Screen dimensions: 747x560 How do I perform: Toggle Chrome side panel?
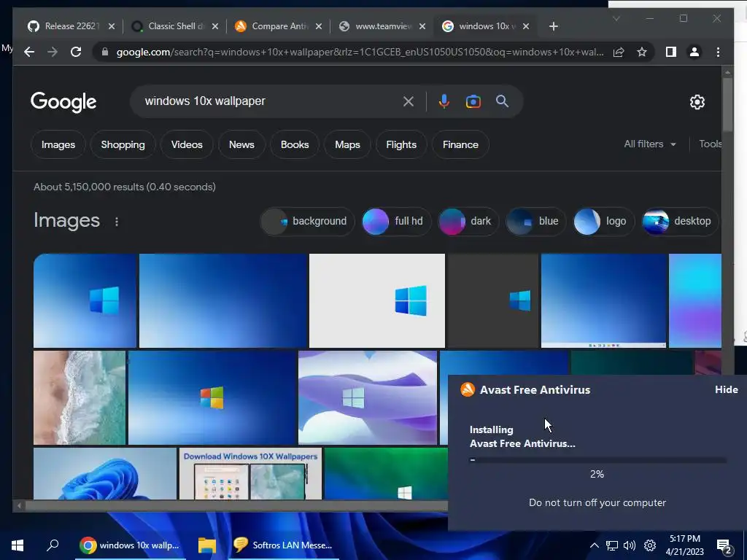coord(671,52)
